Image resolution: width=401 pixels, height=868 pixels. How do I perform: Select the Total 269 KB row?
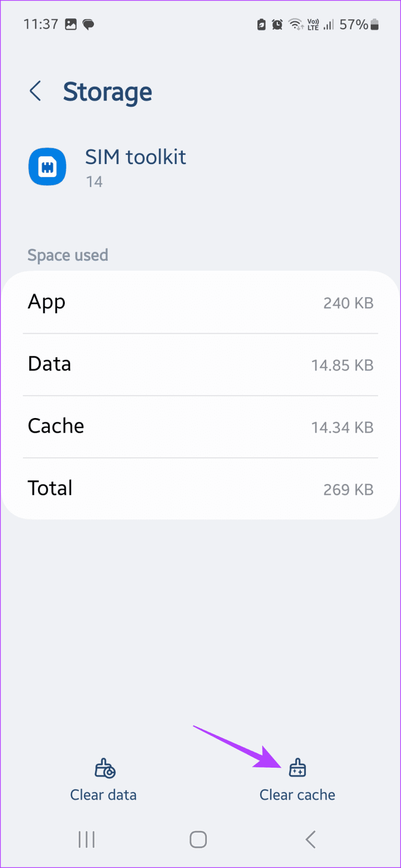tap(200, 489)
